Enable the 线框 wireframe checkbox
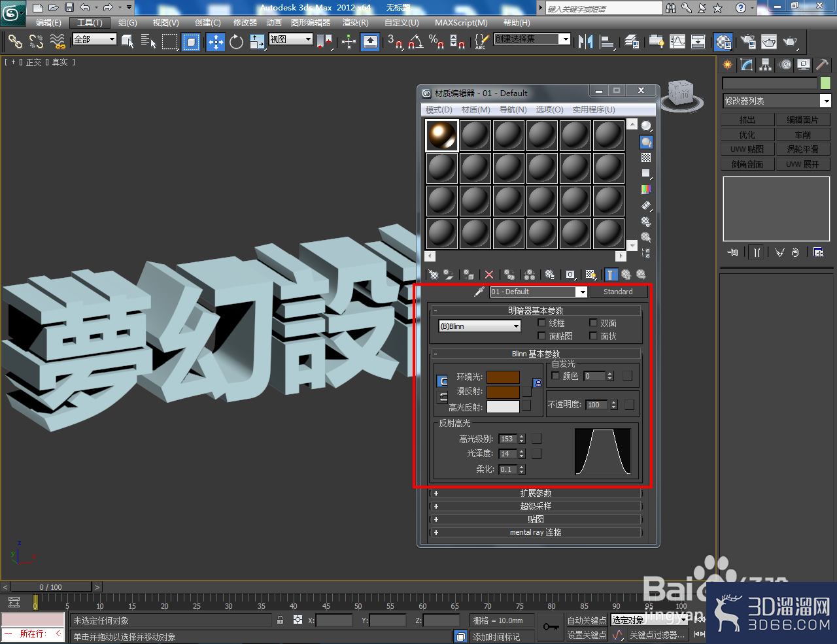This screenshot has width=837, height=644. [541, 322]
